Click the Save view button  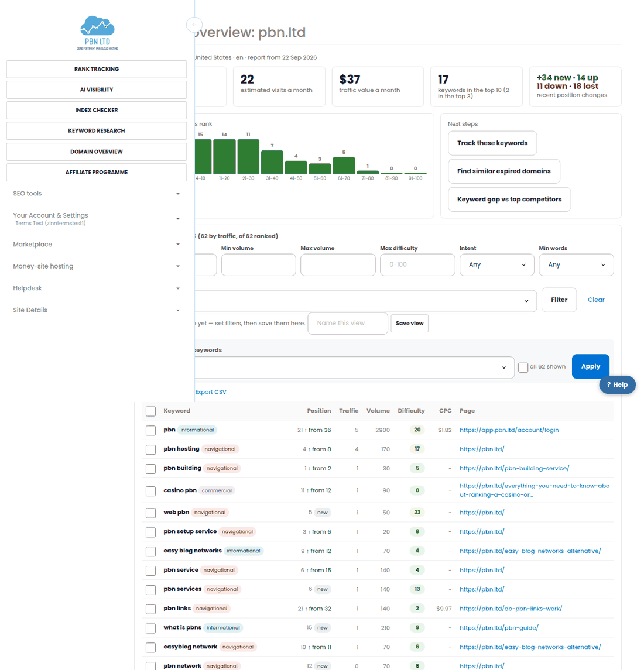pyautogui.click(x=409, y=324)
